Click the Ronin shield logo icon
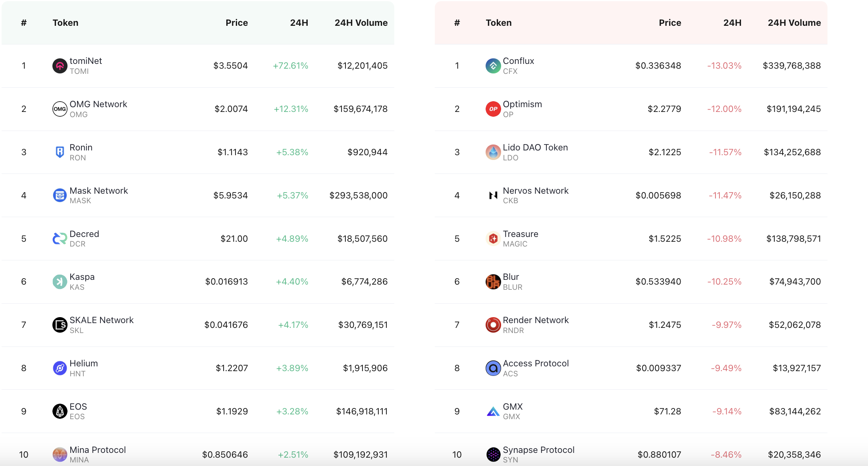Viewport: 868px width, 466px height. click(60, 152)
